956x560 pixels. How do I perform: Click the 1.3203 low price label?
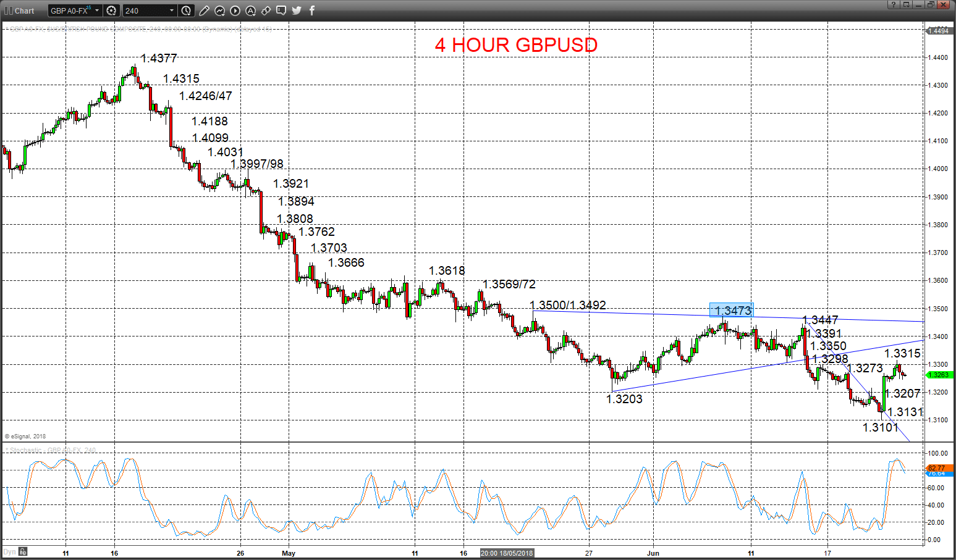click(x=624, y=399)
